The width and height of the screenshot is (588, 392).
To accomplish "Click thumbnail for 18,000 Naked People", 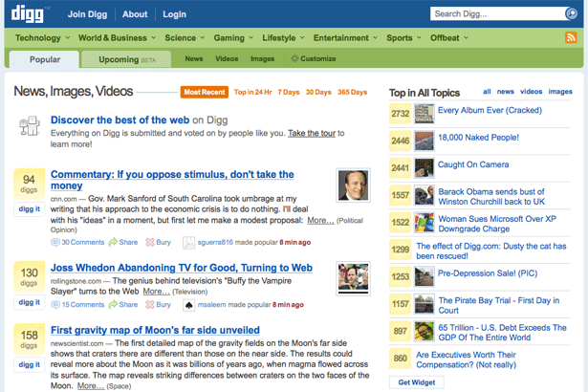I will pyautogui.click(x=425, y=141).
